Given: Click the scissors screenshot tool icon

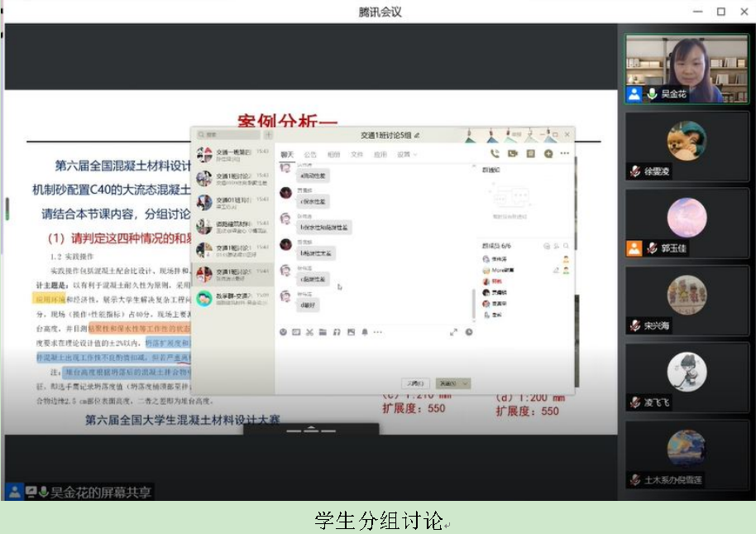Looking at the screenshot, I should click(x=310, y=332).
